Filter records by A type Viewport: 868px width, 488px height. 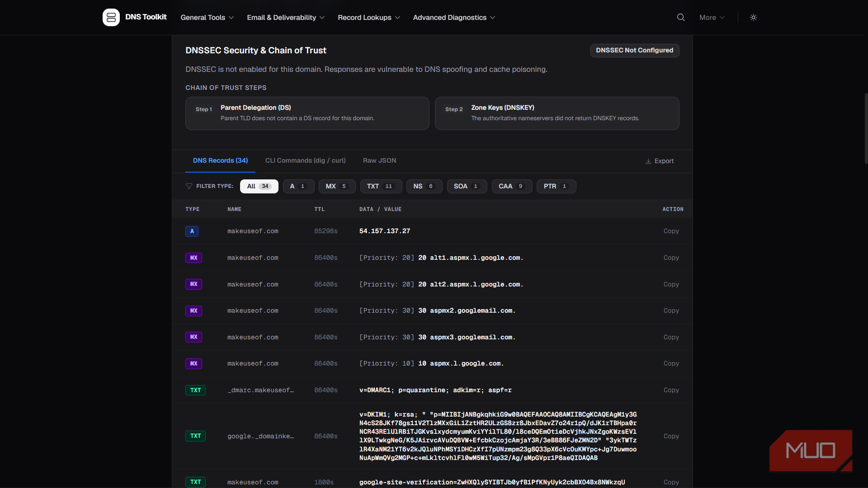click(x=298, y=186)
